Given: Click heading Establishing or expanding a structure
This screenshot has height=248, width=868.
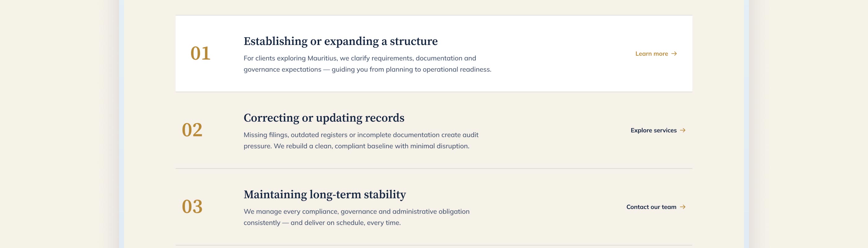Looking at the screenshot, I should tap(341, 41).
